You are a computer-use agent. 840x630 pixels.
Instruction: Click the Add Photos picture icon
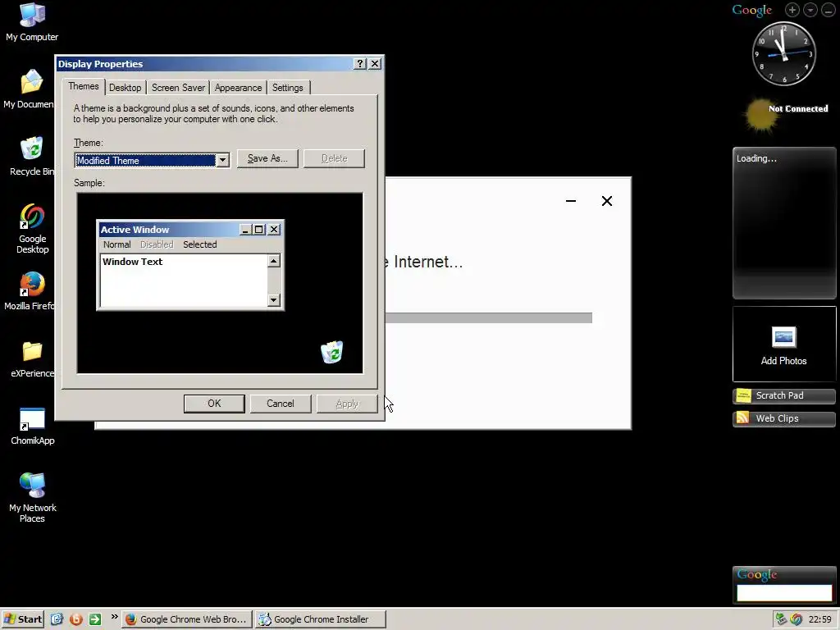(783, 337)
